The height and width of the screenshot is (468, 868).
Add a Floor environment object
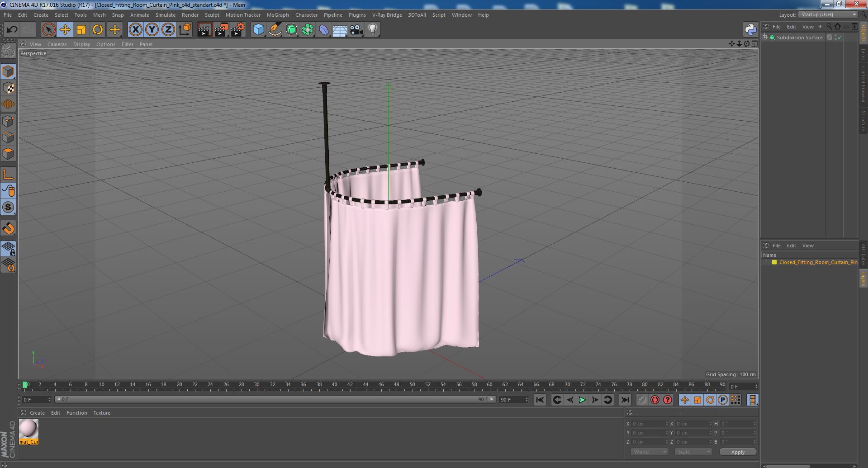pyautogui.click(x=340, y=30)
